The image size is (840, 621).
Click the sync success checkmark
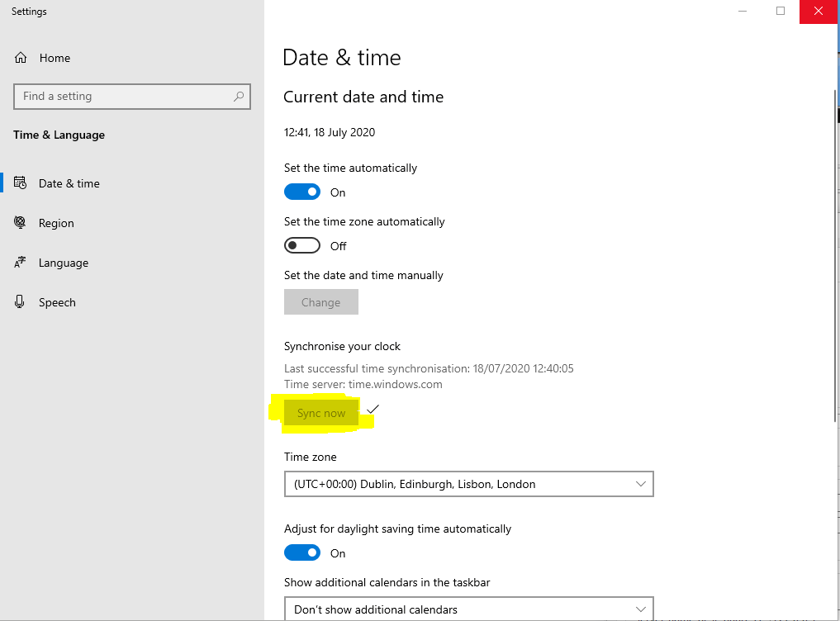(373, 410)
